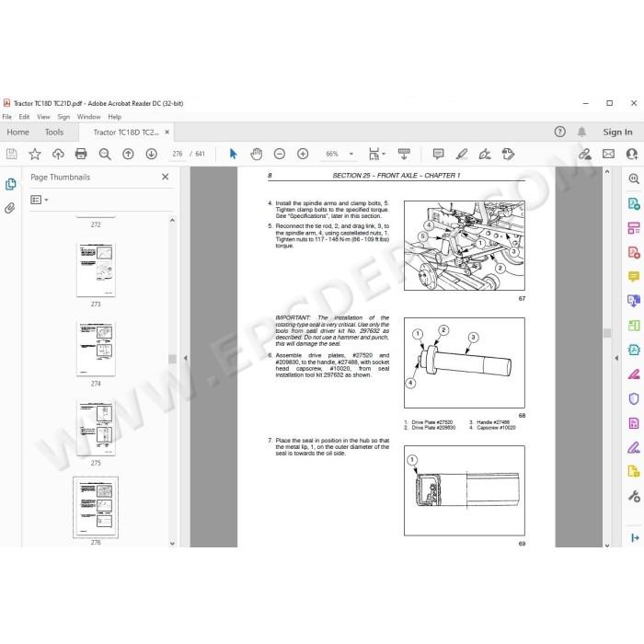Open the Protect shield tool
644x644 pixels.
[634, 398]
